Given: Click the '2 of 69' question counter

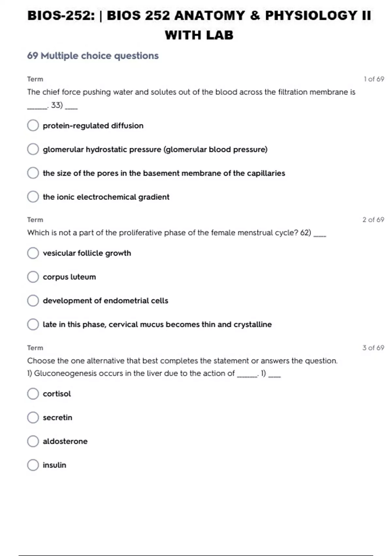Looking at the screenshot, I should (x=373, y=220).
